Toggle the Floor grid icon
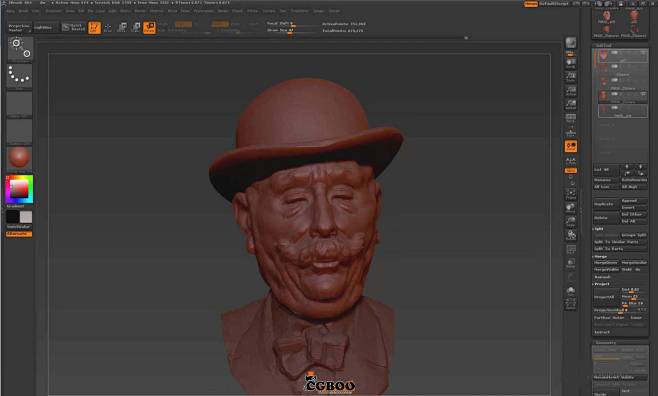 coord(571,132)
